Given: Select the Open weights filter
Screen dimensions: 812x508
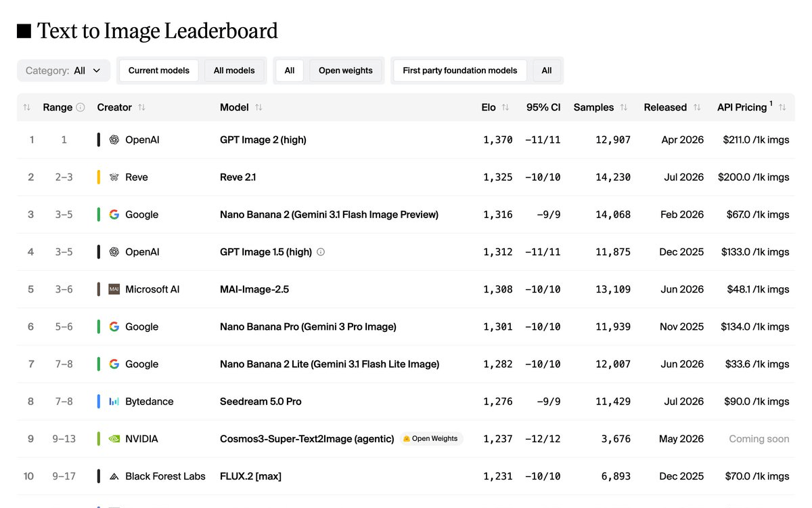Looking at the screenshot, I should pos(346,70).
